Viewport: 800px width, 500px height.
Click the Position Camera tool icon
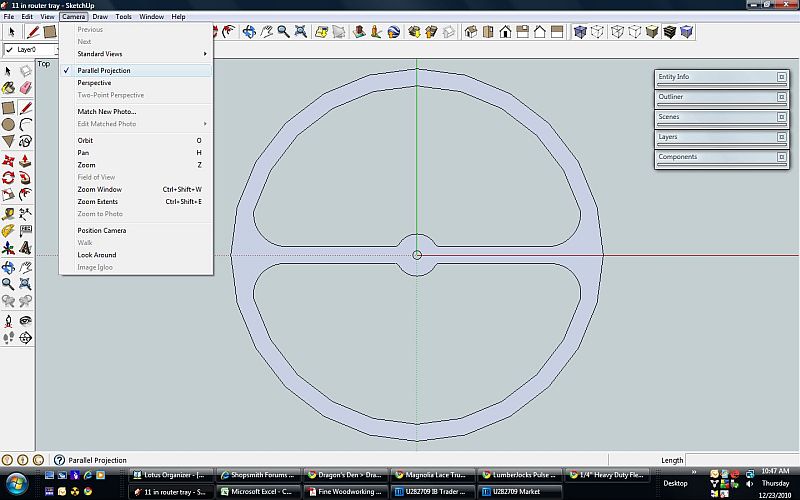8,320
